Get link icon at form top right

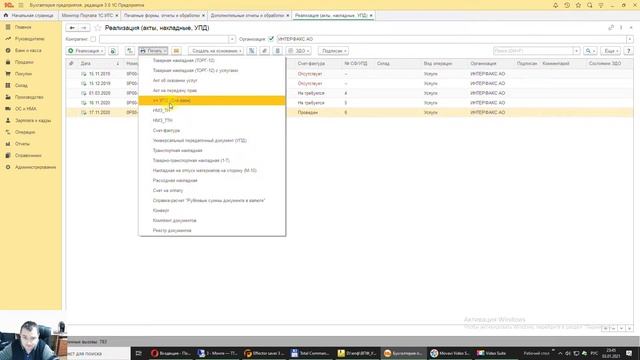(611, 28)
